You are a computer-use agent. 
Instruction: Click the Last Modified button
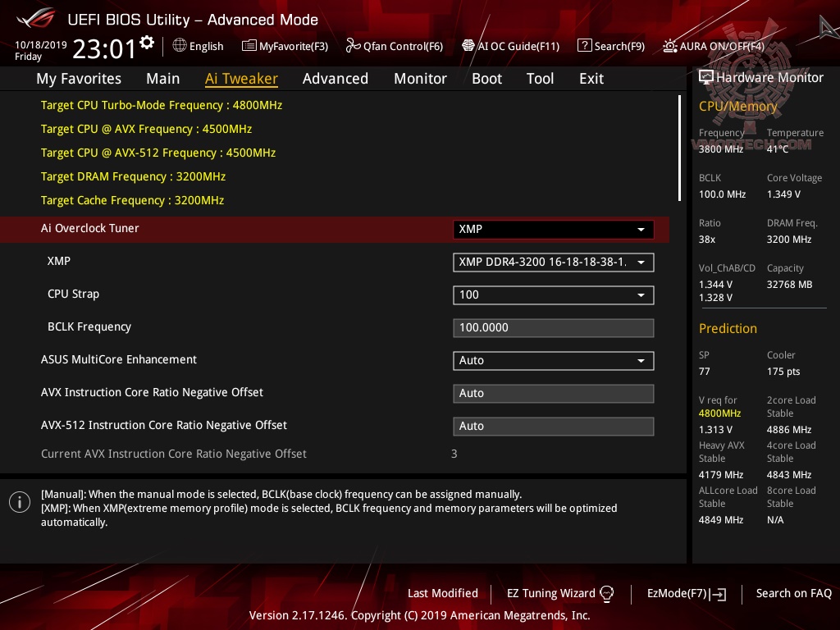tap(443, 593)
